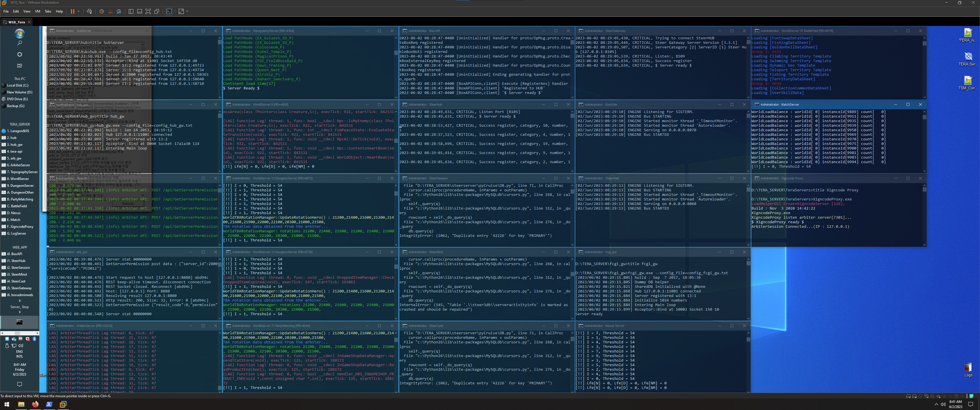This screenshot has width=980, height=410.
Task: Expand the stretch display dropdown arrow
Action: [x=187, y=11]
